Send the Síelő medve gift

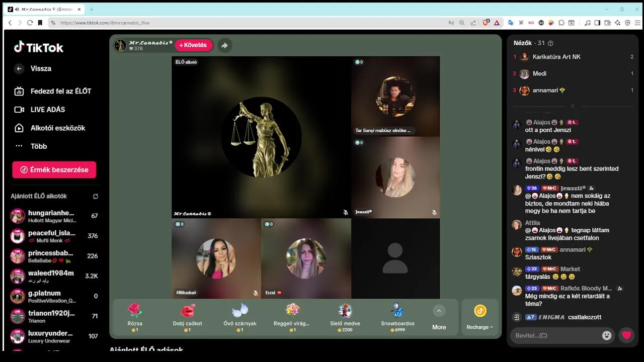coord(345,317)
